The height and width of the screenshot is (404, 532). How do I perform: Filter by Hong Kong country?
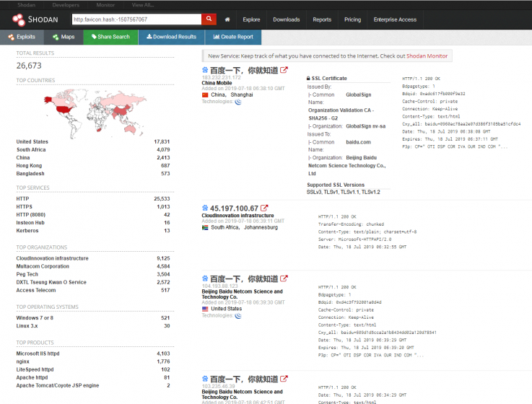[x=29, y=165]
